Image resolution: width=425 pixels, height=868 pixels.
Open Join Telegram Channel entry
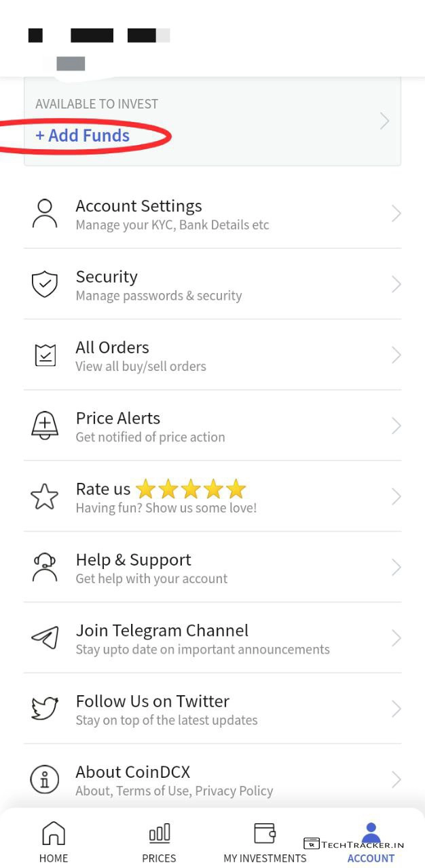[202, 638]
